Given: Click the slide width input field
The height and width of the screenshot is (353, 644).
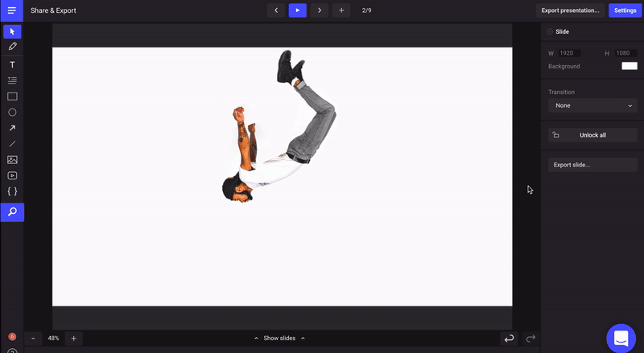Looking at the screenshot, I should pos(570,53).
